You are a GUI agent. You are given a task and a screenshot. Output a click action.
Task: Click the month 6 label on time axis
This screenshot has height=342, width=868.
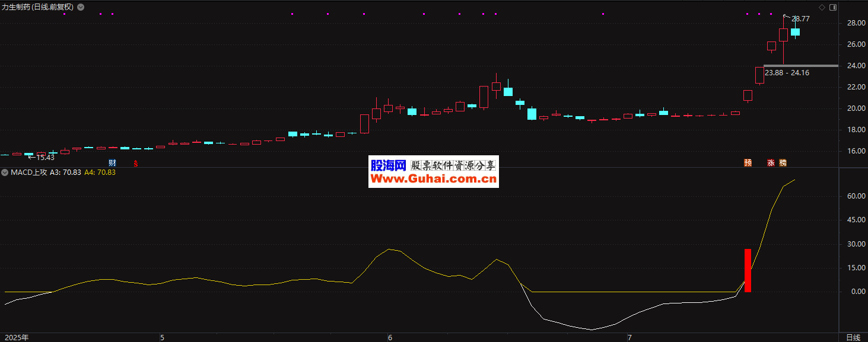pyautogui.click(x=390, y=337)
